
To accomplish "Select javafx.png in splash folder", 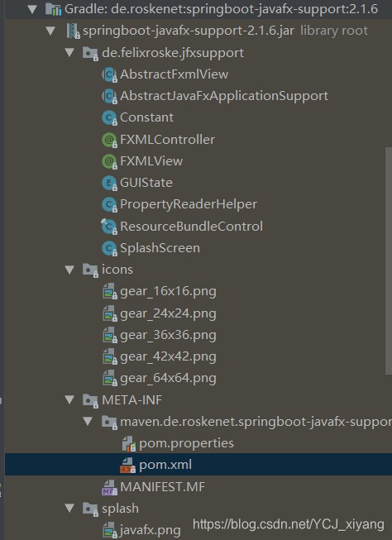I will [x=150, y=531].
